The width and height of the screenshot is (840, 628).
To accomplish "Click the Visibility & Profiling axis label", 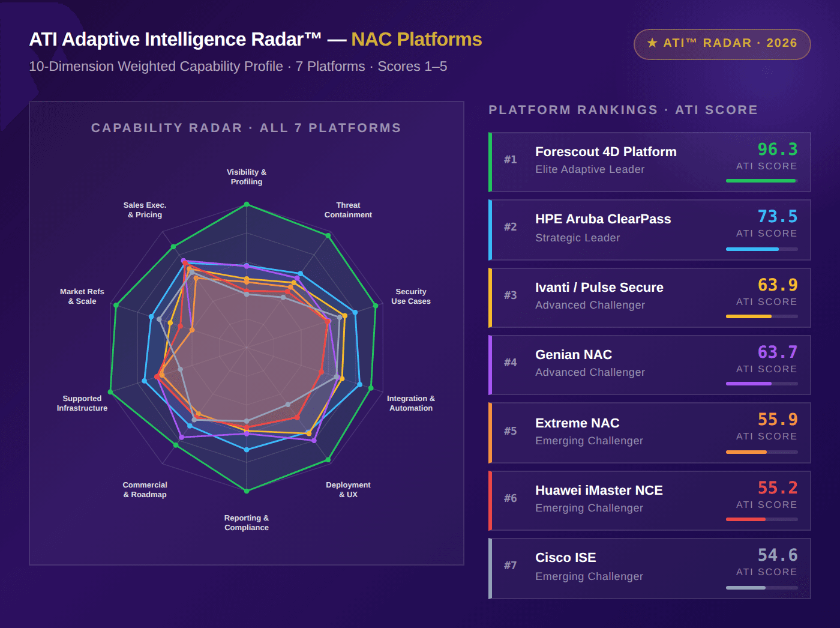I will tap(247, 177).
